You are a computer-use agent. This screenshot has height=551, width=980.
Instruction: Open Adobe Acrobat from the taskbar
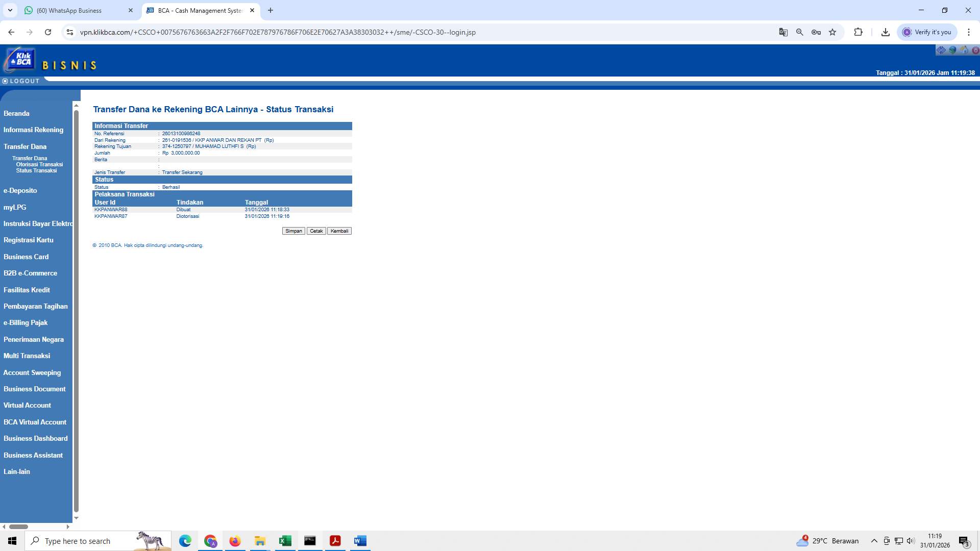click(335, 541)
